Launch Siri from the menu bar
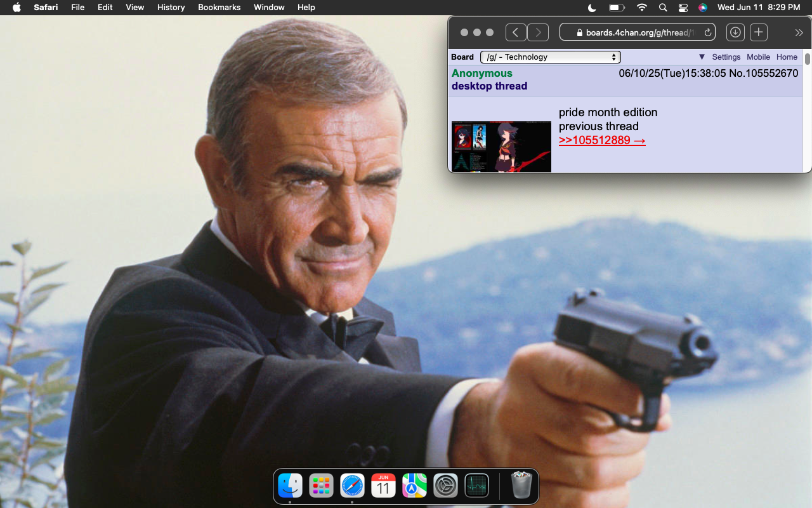The width and height of the screenshot is (812, 508). 703,7
